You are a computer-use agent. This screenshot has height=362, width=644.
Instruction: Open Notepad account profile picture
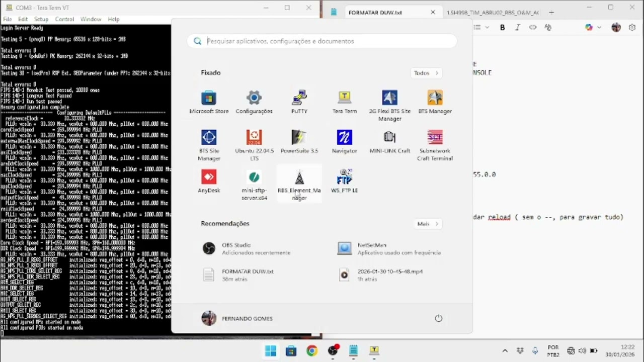coord(616,28)
